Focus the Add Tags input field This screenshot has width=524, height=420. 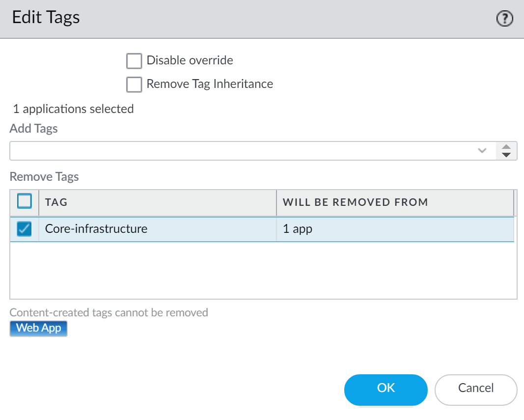coord(241,151)
